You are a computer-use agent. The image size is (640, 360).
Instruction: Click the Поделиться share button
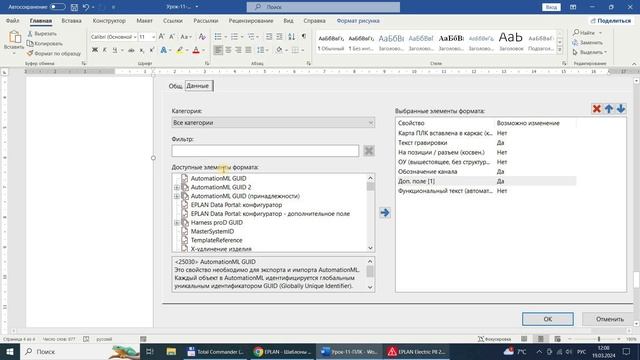[610, 21]
